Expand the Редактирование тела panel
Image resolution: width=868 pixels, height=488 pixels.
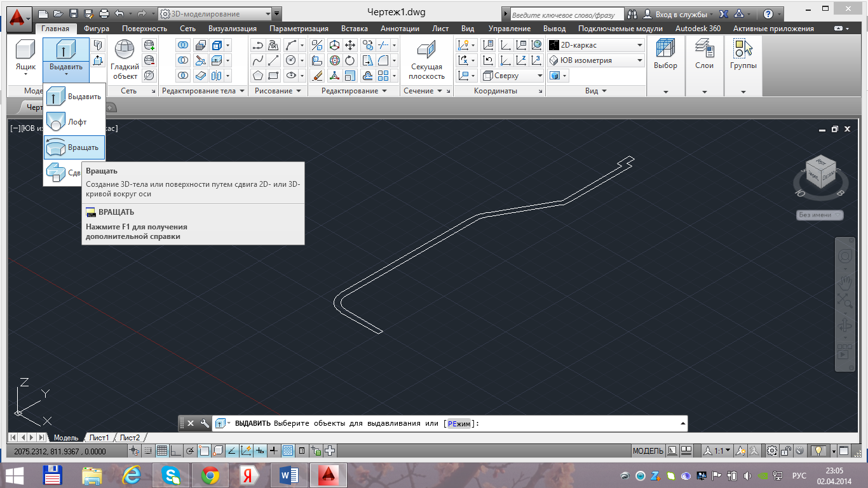(203, 91)
